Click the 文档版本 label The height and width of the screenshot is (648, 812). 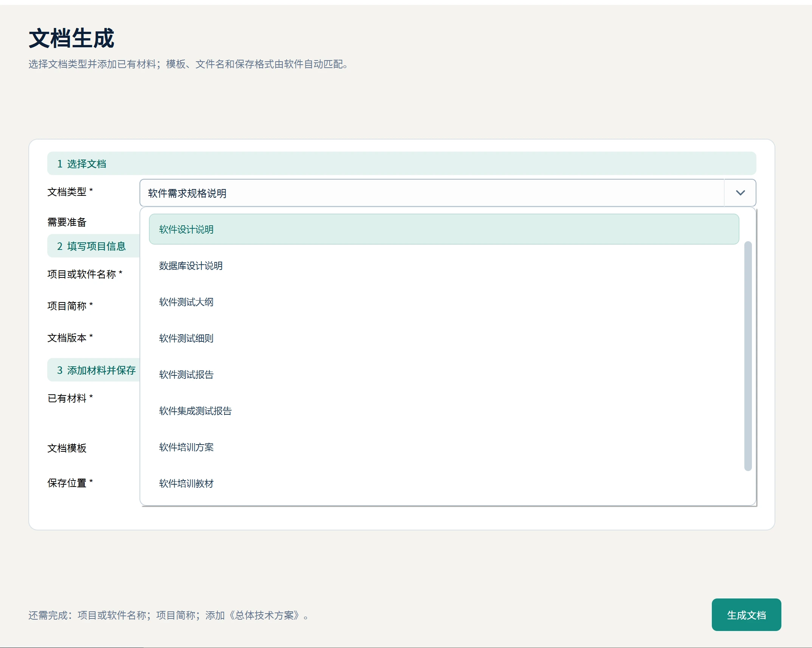[x=70, y=338]
